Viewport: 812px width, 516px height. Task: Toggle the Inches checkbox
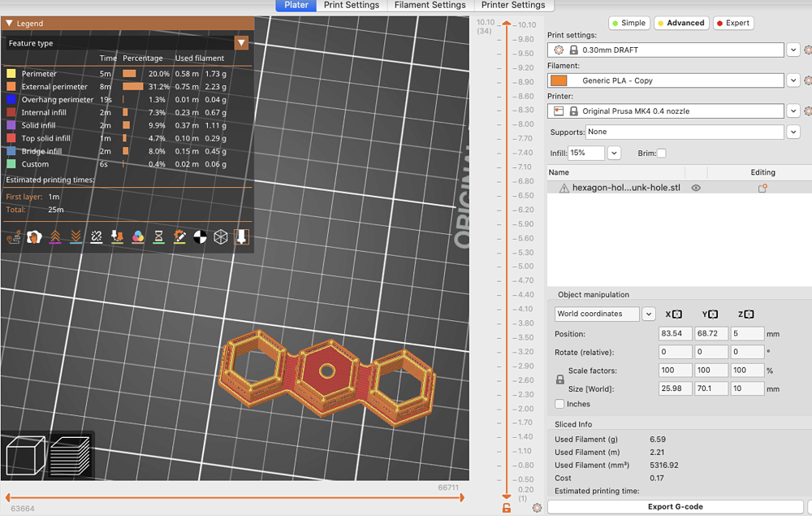tap(559, 404)
